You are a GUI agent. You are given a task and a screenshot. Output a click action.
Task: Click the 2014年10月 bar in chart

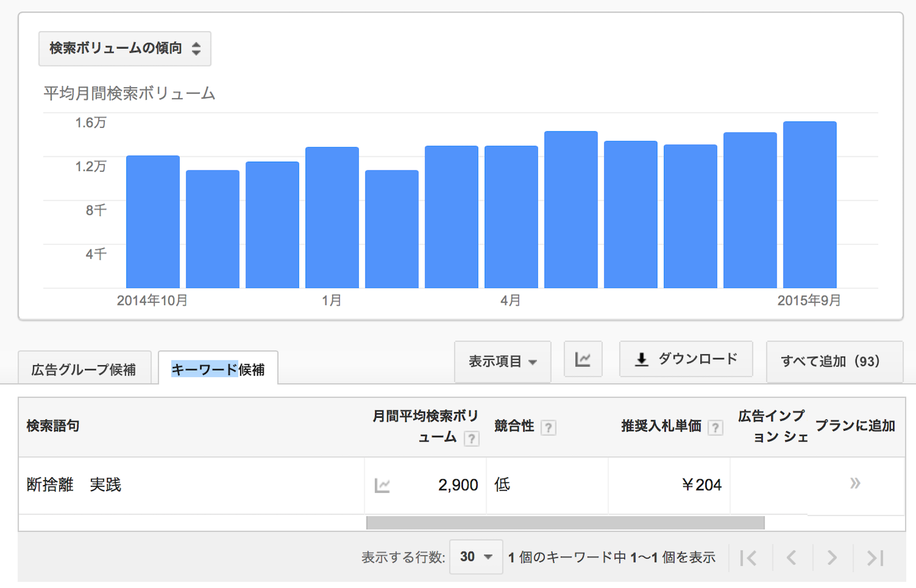(x=153, y=222)
